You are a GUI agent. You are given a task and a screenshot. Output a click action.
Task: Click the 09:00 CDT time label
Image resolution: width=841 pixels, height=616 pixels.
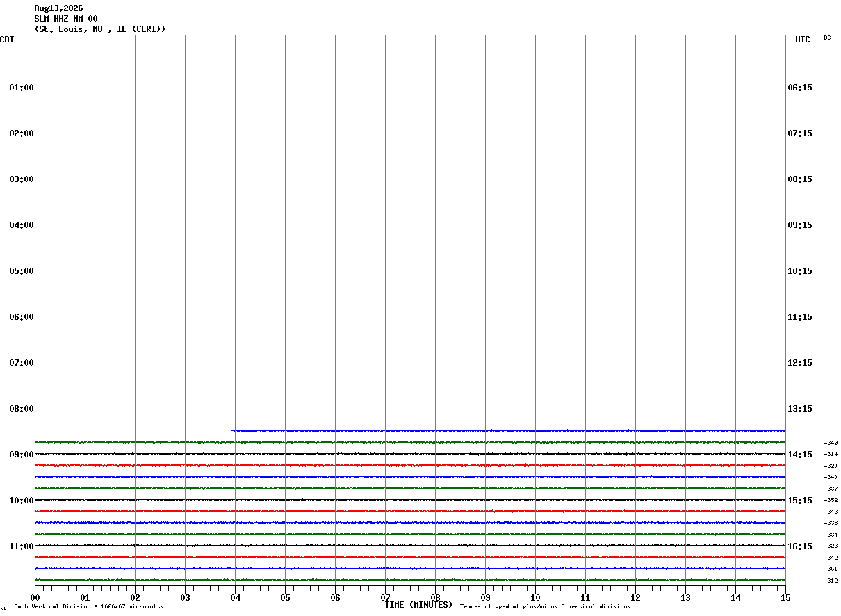(22, 455)
